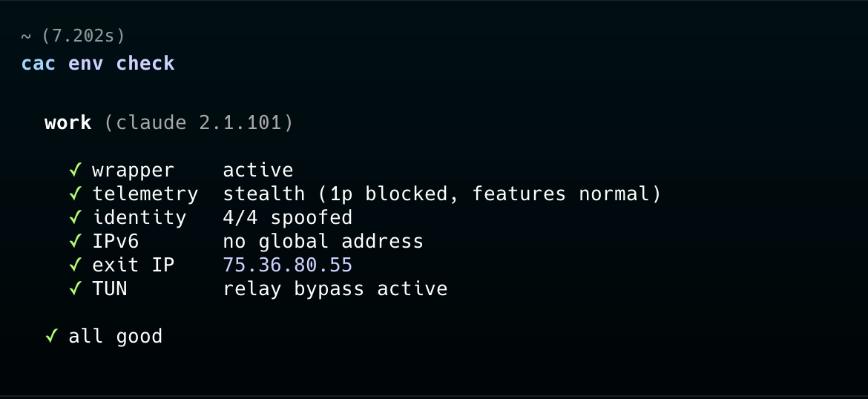Click the checkmark before all good
Image resolution: width=868 pixels, height=399 pixels.
point(51,336)
